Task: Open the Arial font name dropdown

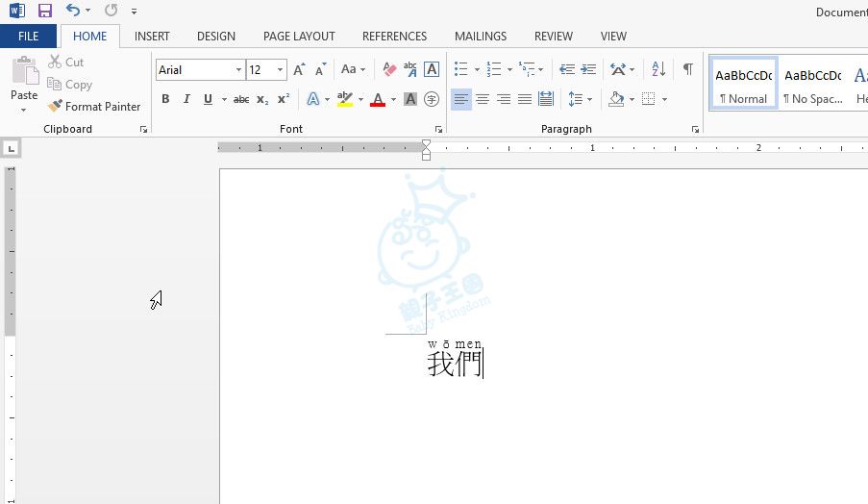Action: [x=238, y=70]
